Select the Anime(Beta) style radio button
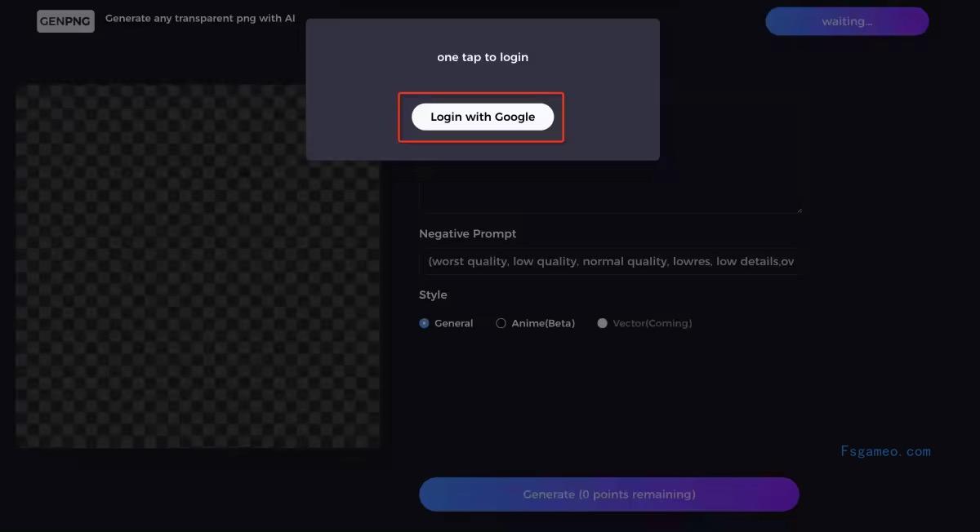Image resolution: width=980 pixels, height=532 pixels. coord(501,323)
